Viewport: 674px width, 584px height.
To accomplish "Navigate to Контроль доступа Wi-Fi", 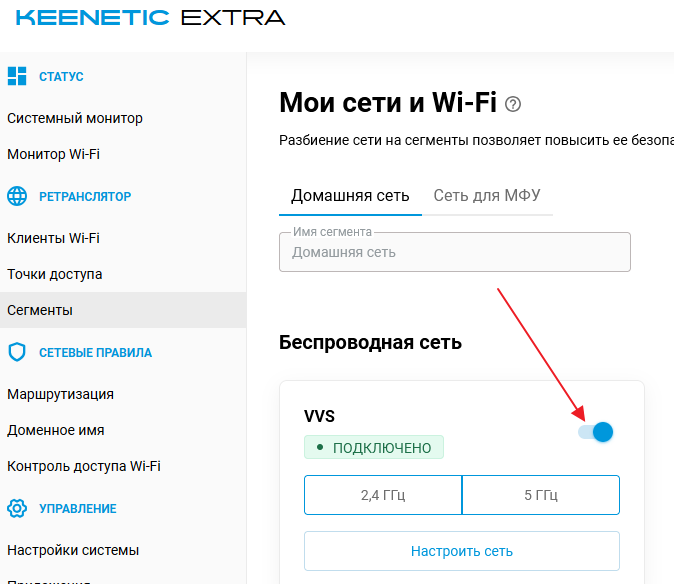I will point(84,466).
